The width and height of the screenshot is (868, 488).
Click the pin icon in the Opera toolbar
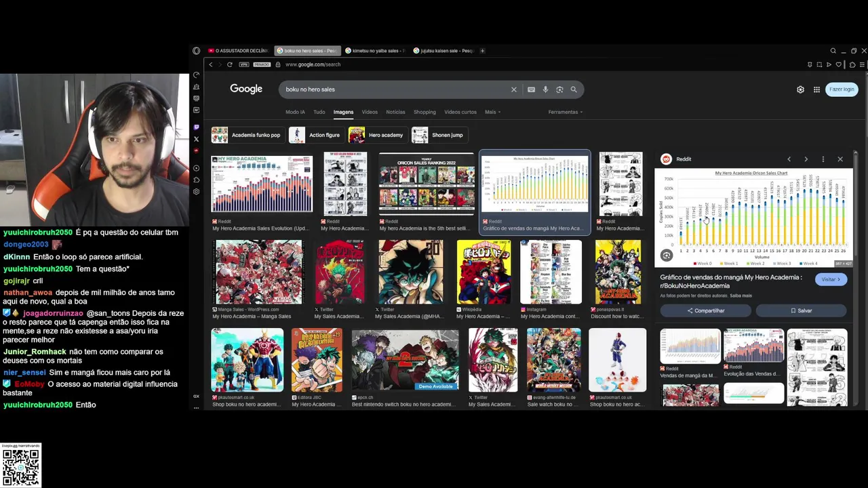(810, 65)
